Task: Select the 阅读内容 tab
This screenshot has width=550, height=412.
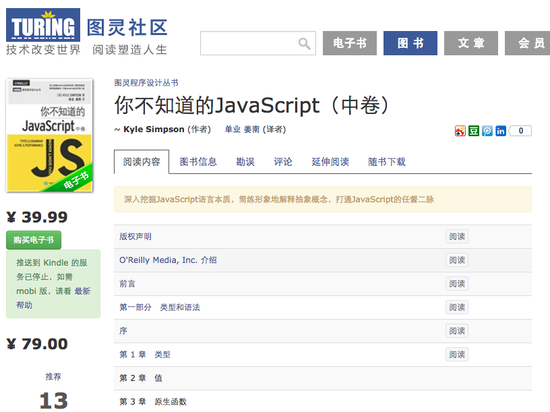Action: coord(141,162)
